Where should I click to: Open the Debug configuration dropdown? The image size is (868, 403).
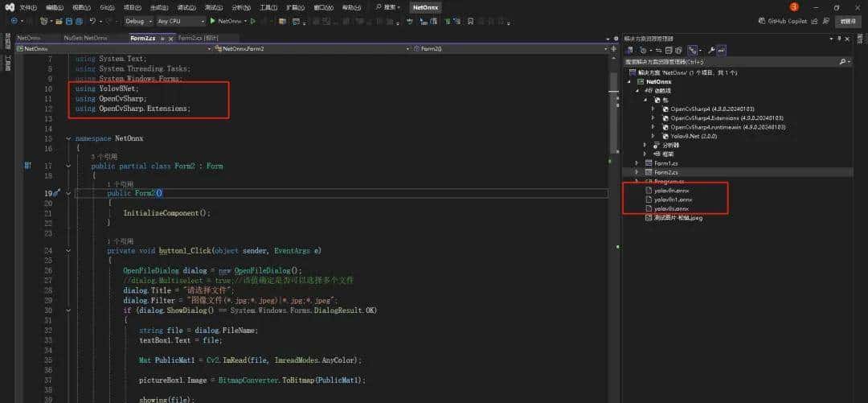click(x=138, y=21)
